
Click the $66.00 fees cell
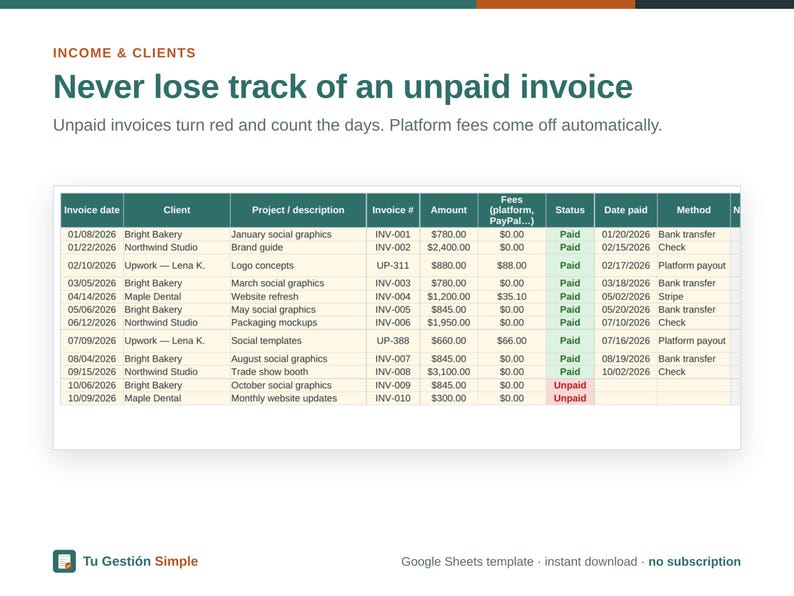512,341
